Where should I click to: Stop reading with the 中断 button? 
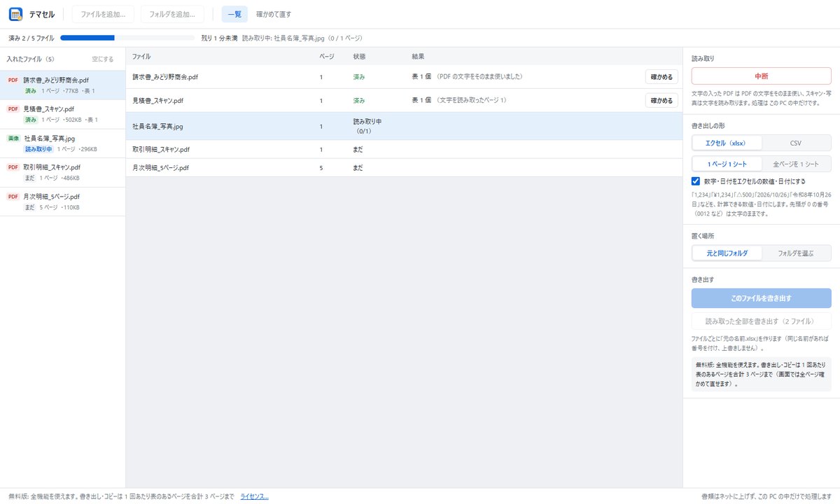(761, 76)
